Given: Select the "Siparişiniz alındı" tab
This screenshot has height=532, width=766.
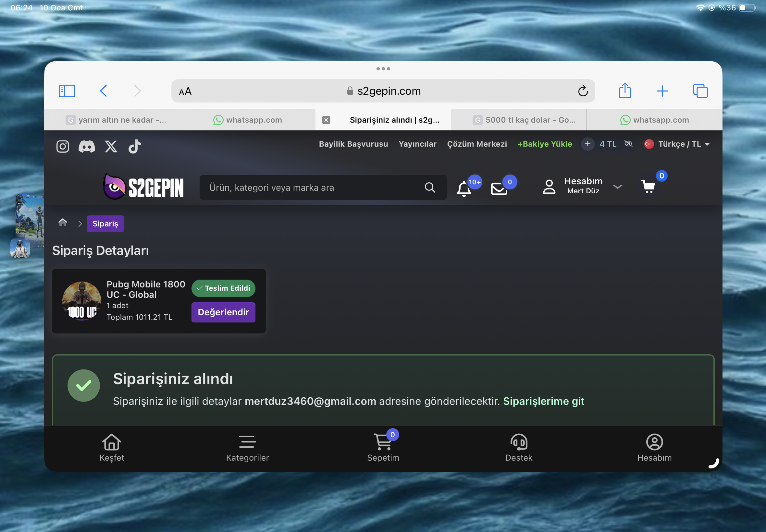Looking at the screenshot, I should (383, 120).
